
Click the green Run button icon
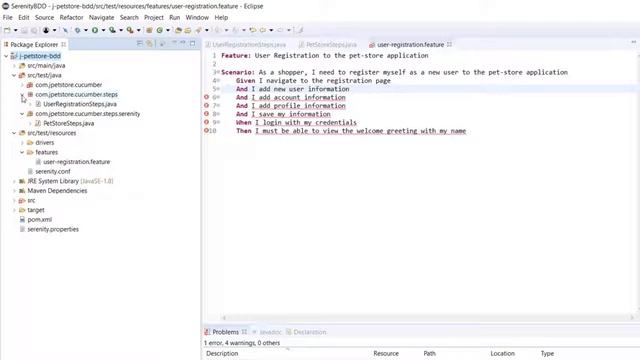[95, 30]
